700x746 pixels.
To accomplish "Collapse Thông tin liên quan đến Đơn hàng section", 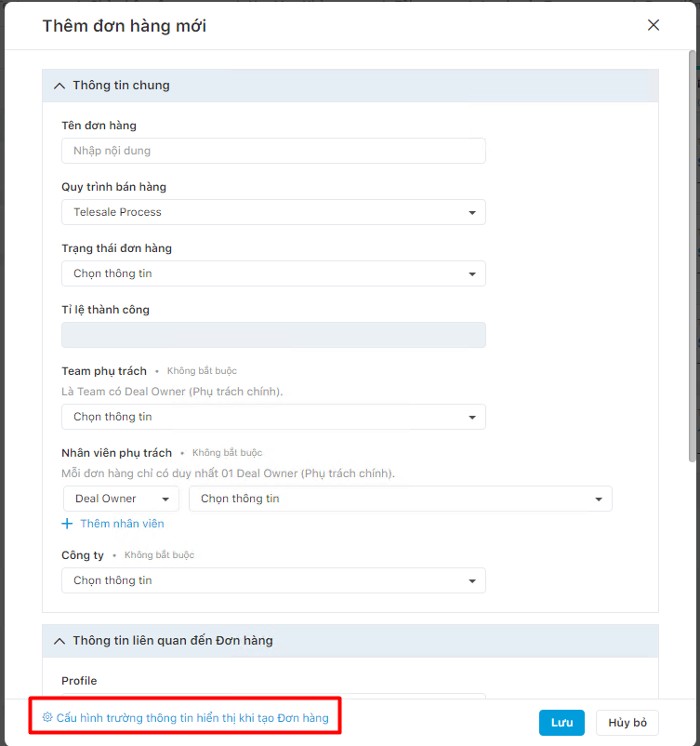I will (x=59, y=641).
